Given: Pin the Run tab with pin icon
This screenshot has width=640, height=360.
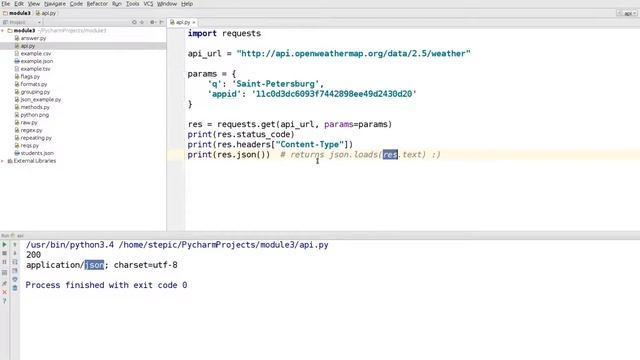Looking at the screenshot, I should pos(4,283).
